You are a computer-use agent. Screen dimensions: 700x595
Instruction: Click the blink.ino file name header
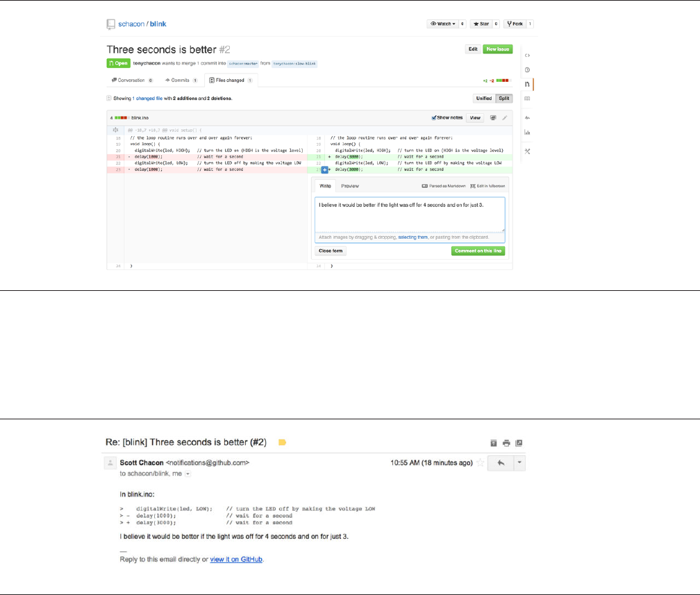point(140,118)
